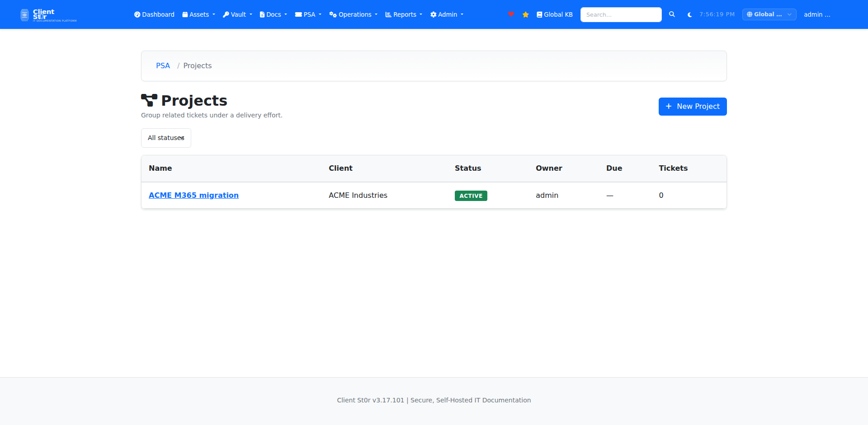This screenshot has height=425, width=868.
Task: Expand the Admin menu
Action: 447,14
